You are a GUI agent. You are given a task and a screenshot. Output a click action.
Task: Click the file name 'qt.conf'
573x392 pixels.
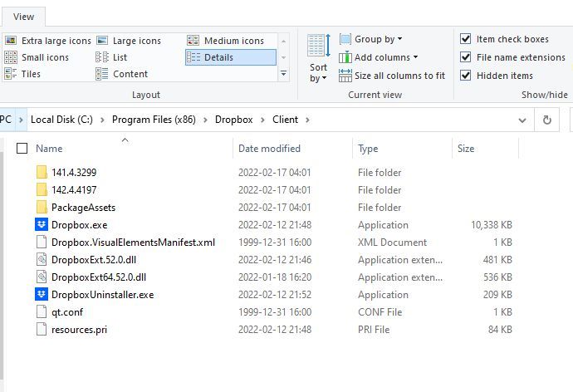[x=67, y=312]
